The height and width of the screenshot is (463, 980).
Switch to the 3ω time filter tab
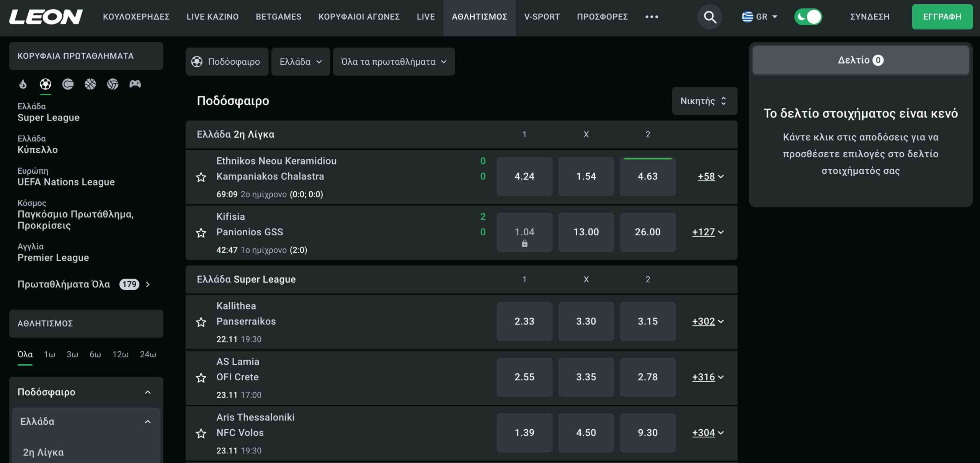click(x=72, y=354)
